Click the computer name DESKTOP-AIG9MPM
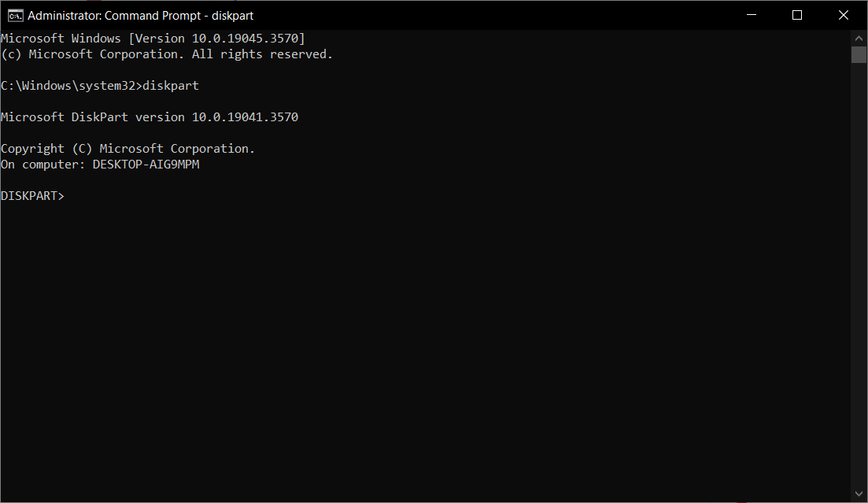868x503 pixels. click(x=146, y=165)
